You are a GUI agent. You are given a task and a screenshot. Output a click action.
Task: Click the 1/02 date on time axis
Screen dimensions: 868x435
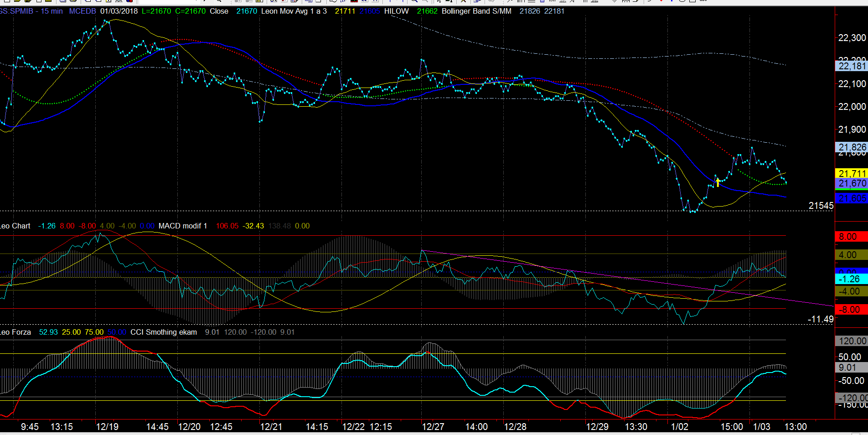[x=680, y=427]
